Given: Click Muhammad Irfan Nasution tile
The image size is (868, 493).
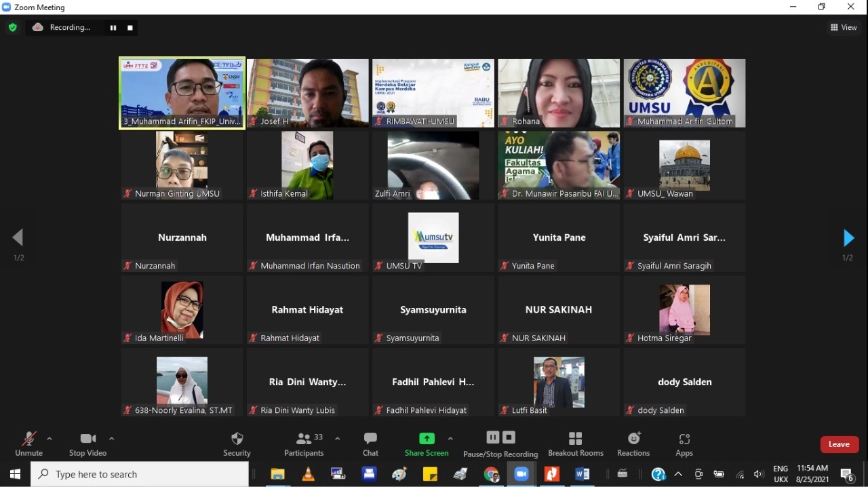Looking at the screenshot, I should (x=308, y=238).
